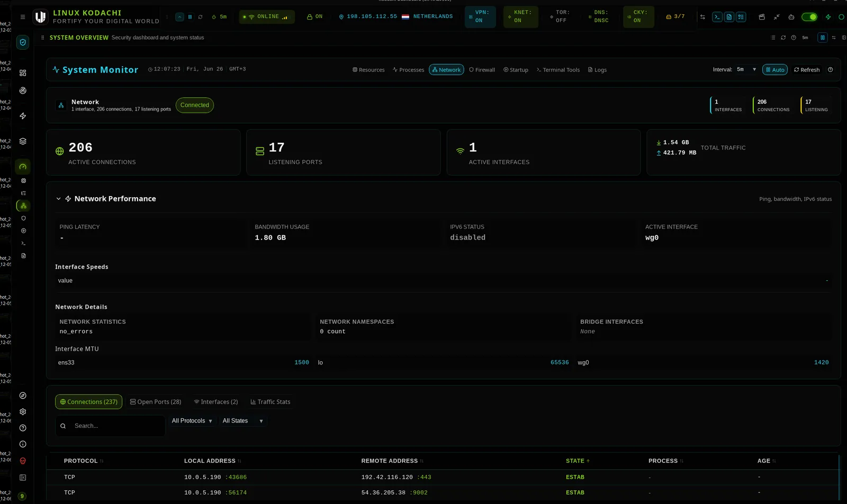Open the radar scan icon in sidebar
This screenshot has width=847, height=504.
[23, 90]
